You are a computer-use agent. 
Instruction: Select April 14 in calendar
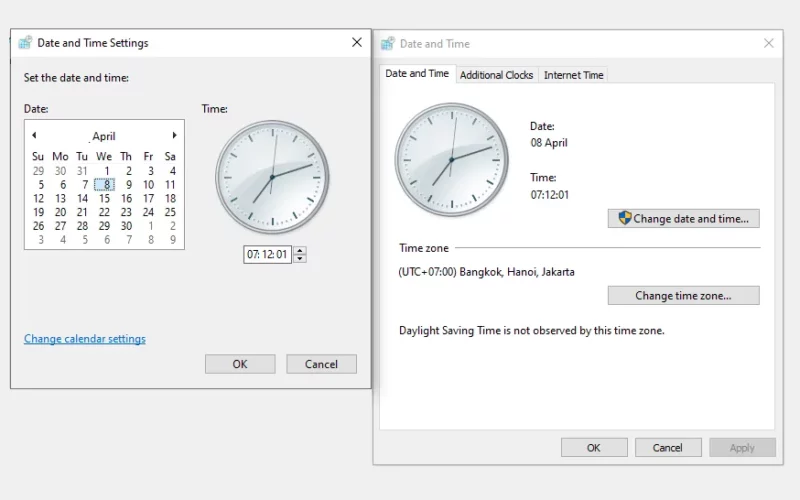(x=83, y=198)
